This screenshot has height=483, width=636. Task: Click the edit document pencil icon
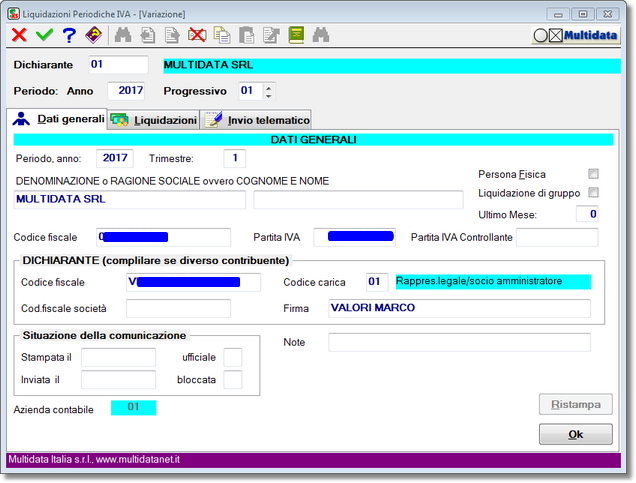point(271,35)
